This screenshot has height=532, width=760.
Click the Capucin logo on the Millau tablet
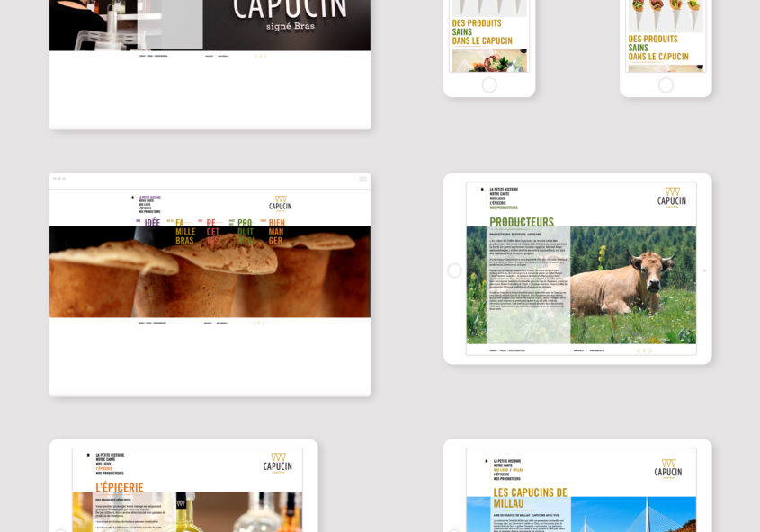(x=668, y=469)
